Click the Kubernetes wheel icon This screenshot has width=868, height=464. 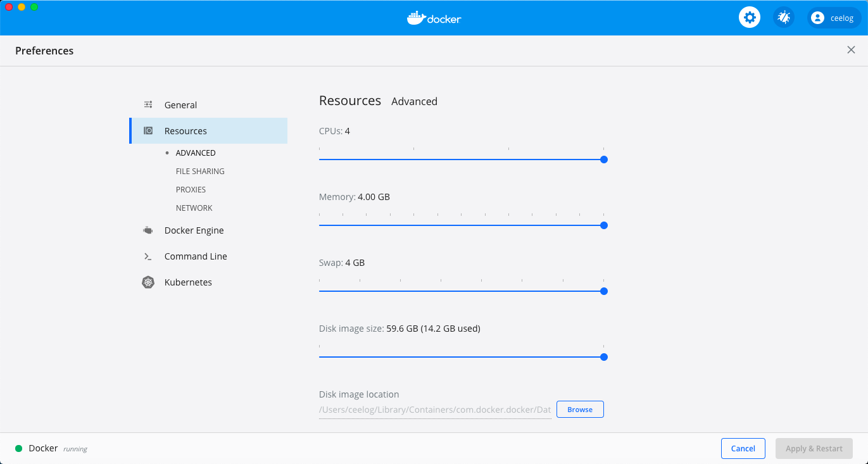148,282
